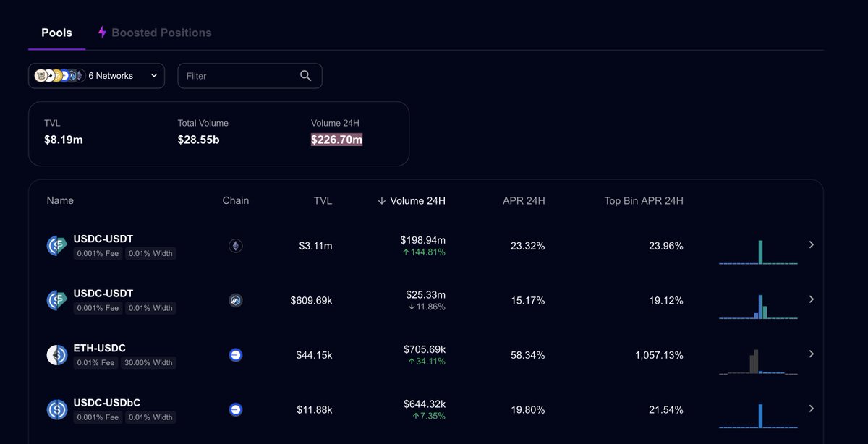
Task: Click USDC-USDT token icon for $3.11m pool
Action: tap(56, 246)
